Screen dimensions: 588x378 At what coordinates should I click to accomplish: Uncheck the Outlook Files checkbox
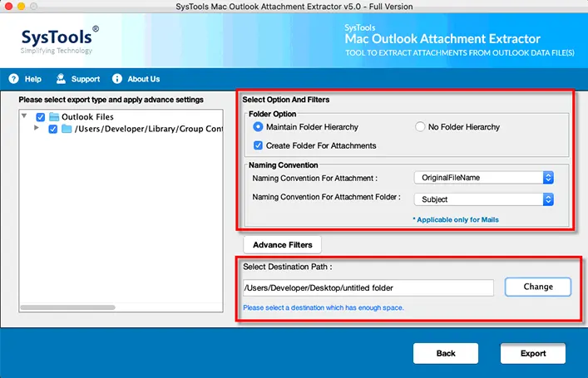[x=41, y=117]
